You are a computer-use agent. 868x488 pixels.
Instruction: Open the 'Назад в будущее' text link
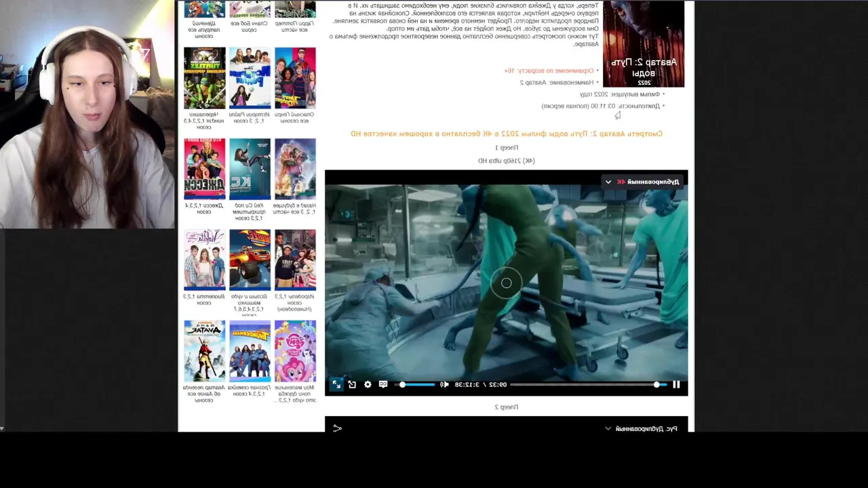295,209
